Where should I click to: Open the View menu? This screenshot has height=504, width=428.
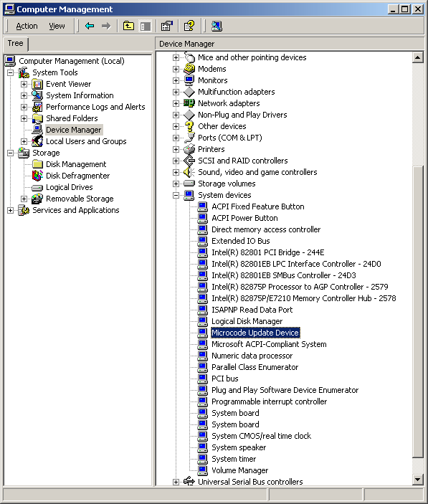click(57, 26)
